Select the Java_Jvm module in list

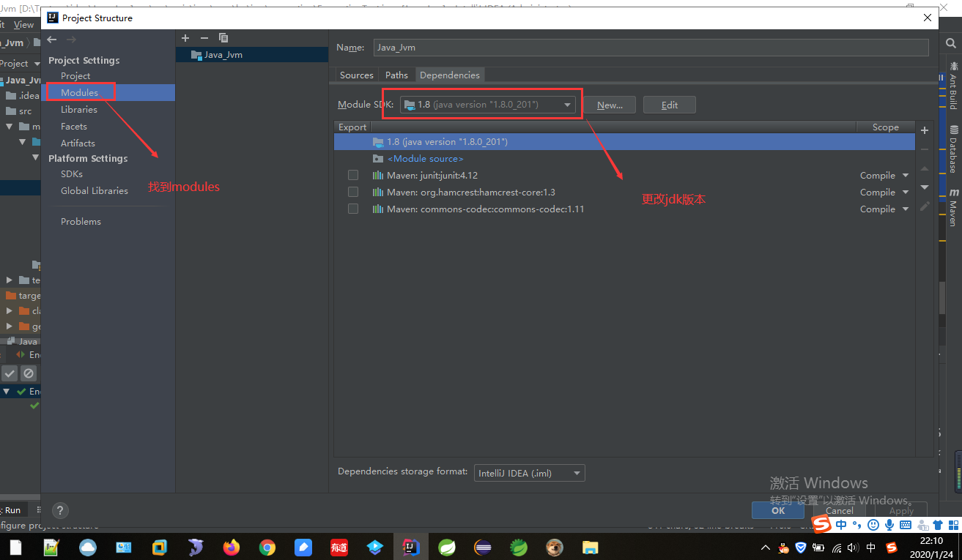pyautogui.click(x=252, y=55)
